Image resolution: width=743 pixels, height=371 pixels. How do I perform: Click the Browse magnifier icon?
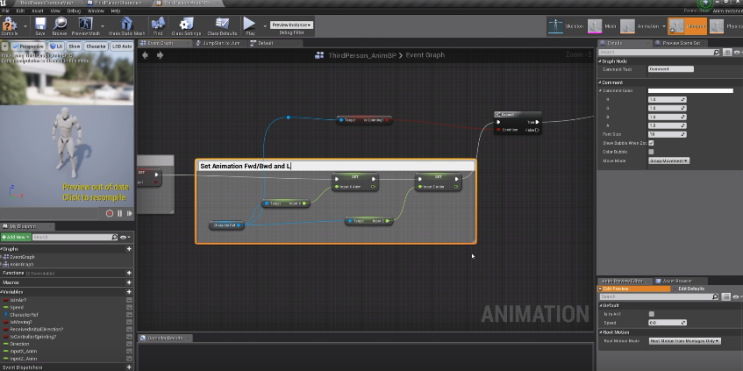[60, 24]
